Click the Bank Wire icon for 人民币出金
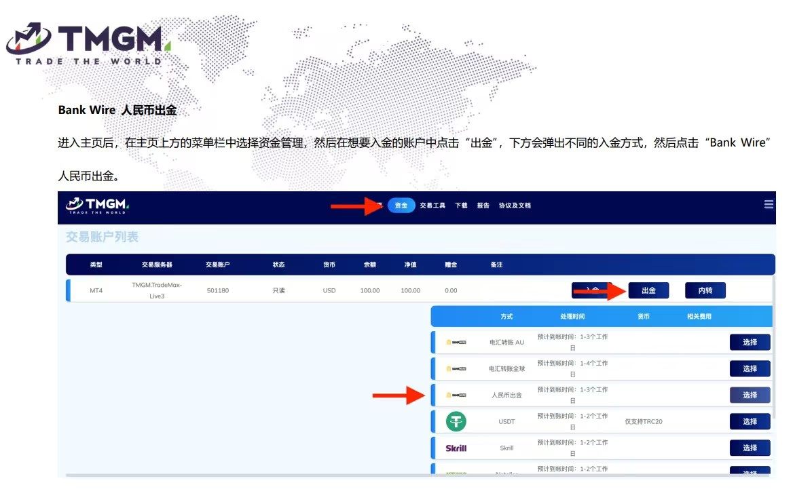This screenshot has width=812, height=504. click(456, 395)
